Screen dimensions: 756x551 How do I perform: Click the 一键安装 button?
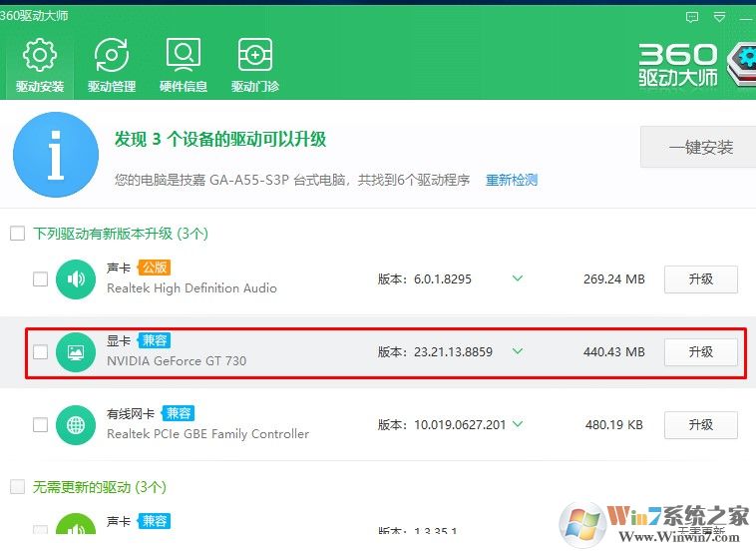click(x=698, y=147)
